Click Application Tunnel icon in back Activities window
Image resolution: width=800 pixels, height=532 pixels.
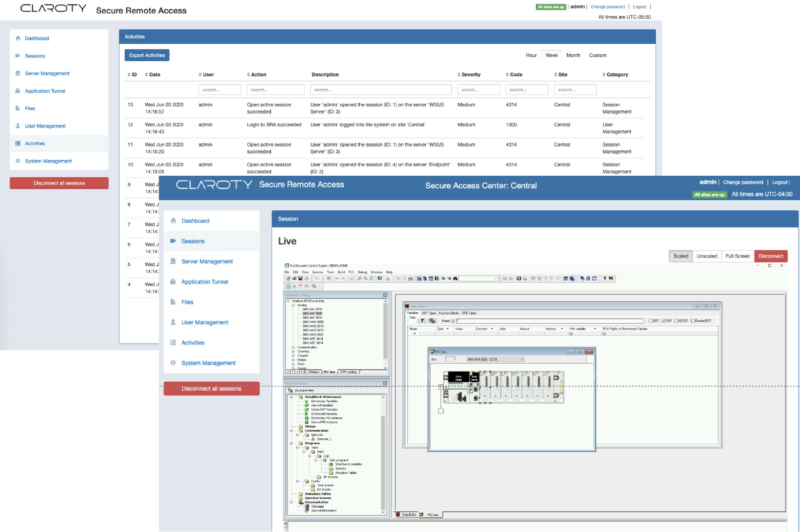point(18,91)
